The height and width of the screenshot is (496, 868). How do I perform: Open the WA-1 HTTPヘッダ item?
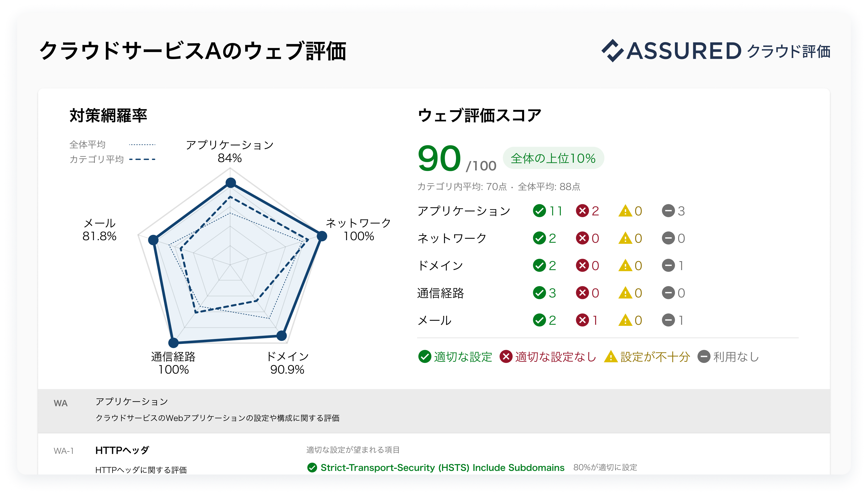tap(122, 450)
